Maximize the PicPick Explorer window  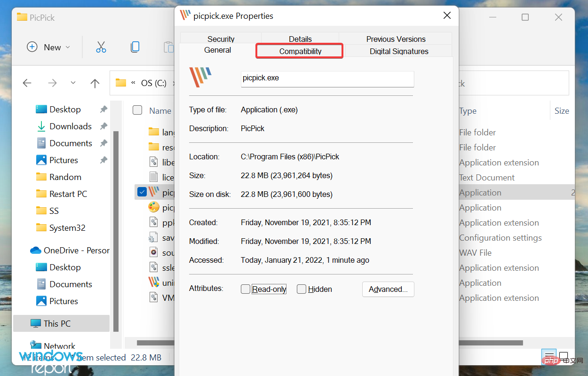[x=525, y=17]
